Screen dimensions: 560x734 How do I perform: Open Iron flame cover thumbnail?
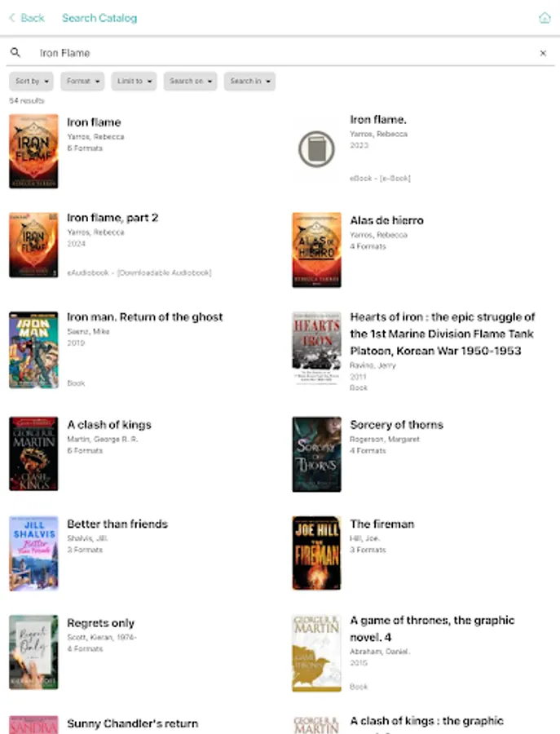[x=33, y=151]
